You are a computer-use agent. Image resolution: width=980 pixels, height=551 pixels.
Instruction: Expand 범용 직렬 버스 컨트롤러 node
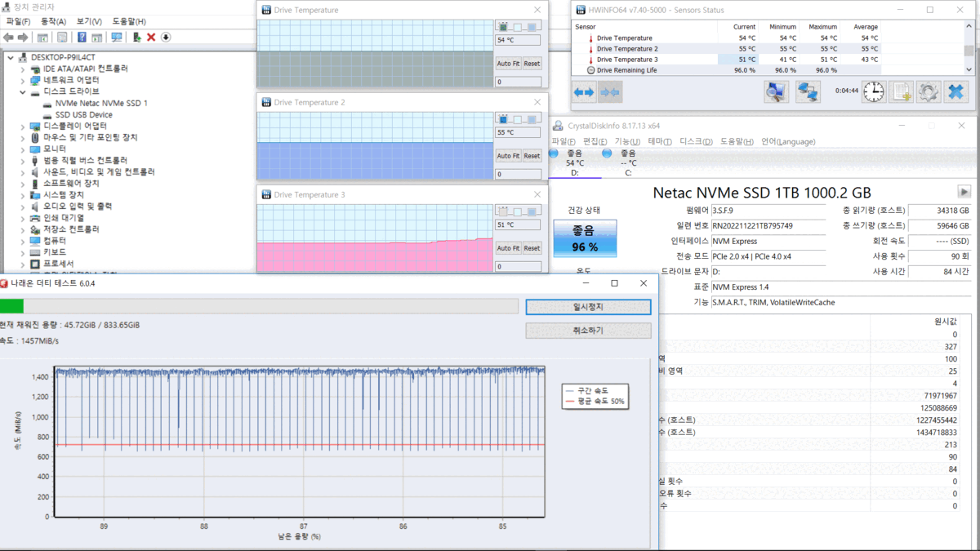tap(23, 161)
